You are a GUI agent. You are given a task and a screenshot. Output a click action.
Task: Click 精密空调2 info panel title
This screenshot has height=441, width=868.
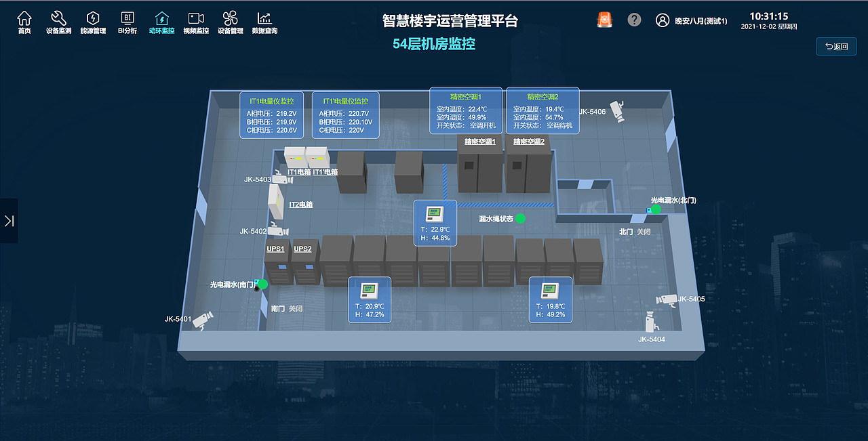tap(542, 96)
